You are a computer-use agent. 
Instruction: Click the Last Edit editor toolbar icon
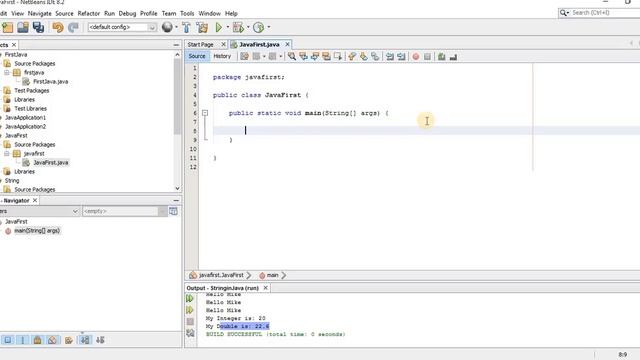coord(244,56)
